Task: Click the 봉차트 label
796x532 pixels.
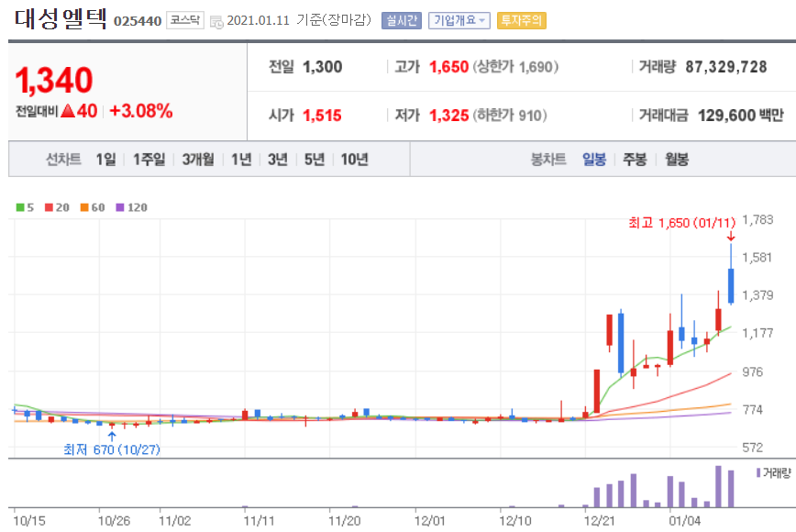Action: tap(548, 160)
